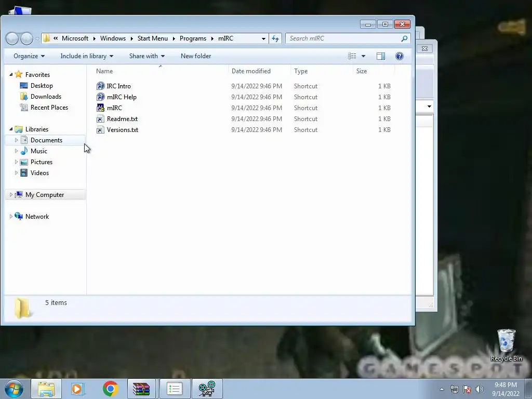
Task: Click the Downloads folder icon
Action: tap(24, 96)
